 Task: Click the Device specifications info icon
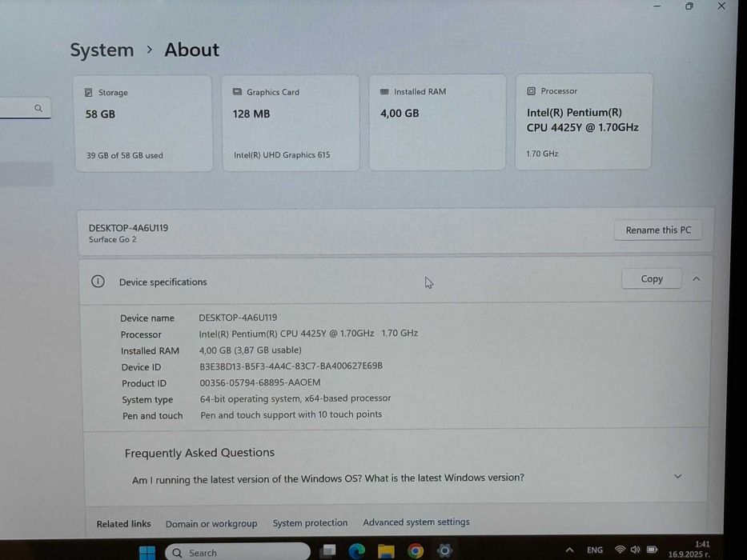[98, 282]
